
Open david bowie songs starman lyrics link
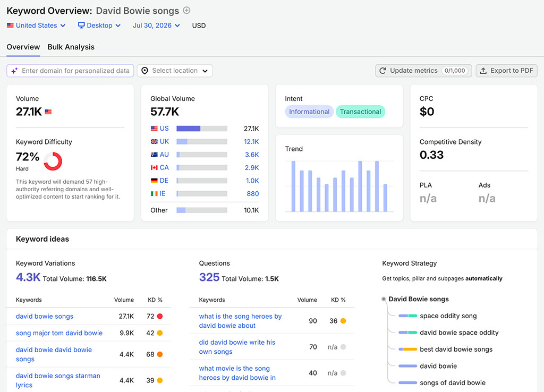tap(58, 380)
